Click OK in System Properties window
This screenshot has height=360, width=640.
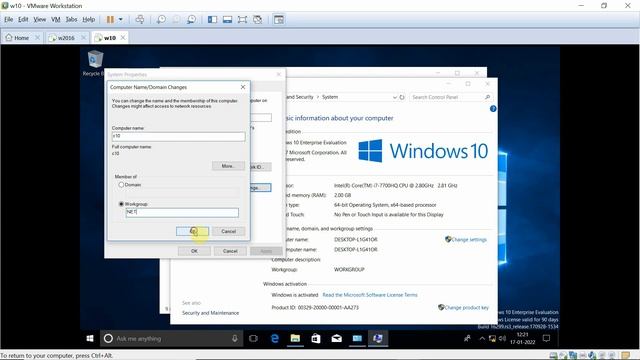point(194,251)
